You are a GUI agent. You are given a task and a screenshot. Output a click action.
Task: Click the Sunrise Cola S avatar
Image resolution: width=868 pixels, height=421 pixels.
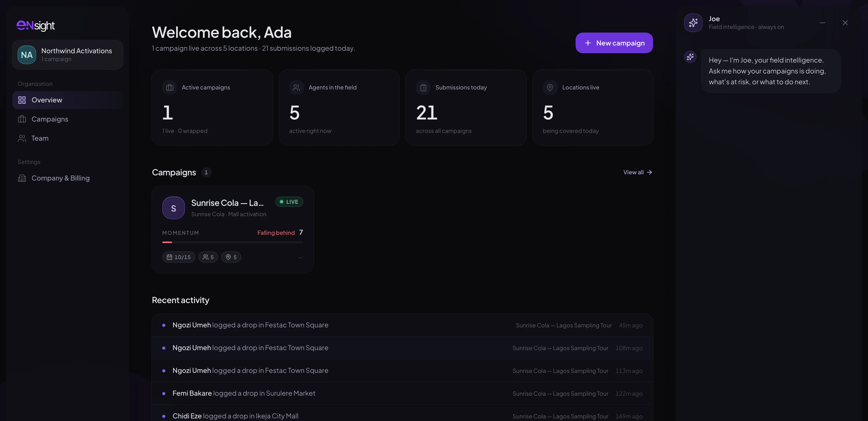pyautogui.click(x=174, y=208)
